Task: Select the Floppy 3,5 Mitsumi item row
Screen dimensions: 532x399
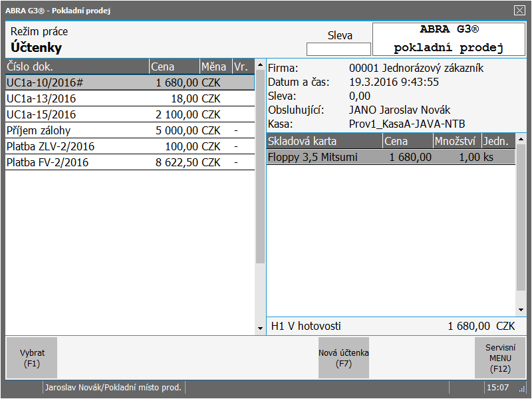Action: tap(390, 157)
